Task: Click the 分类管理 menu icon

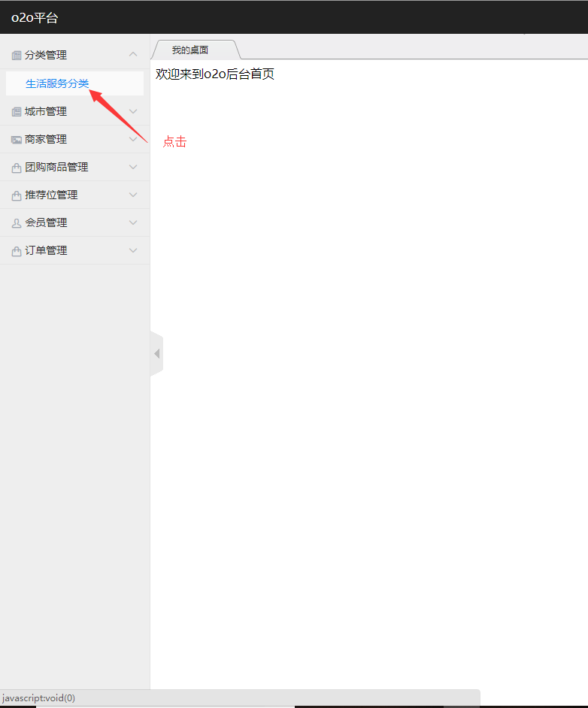Action: click(17, 55)
